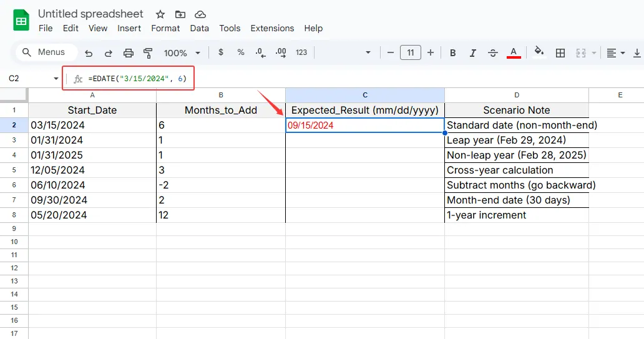Print the spreadsheet using printer icon
The width and height of the screenshot is (644, 339).
(129, 53)
